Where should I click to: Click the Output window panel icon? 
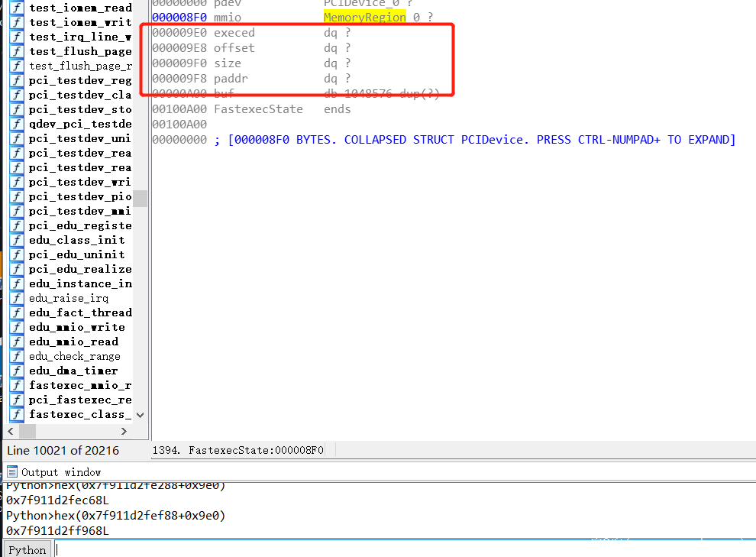(x=12, y=472)
